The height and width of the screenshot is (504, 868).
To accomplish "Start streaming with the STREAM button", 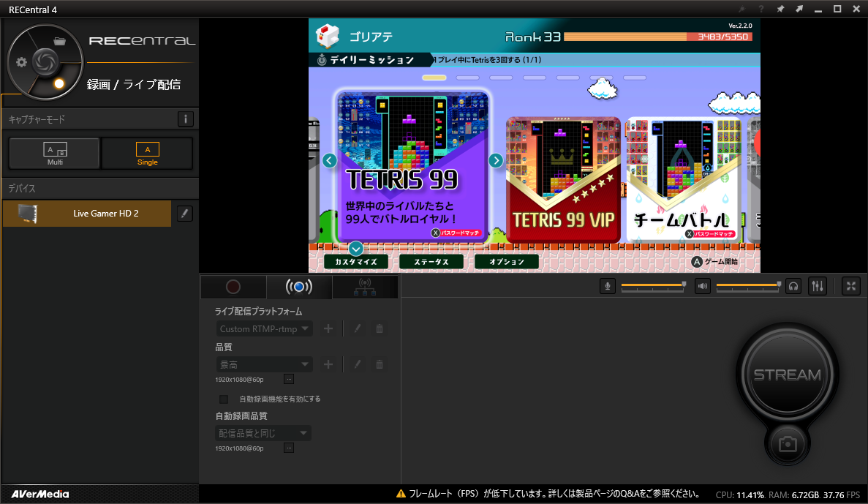I will click(x=787, y=375).
